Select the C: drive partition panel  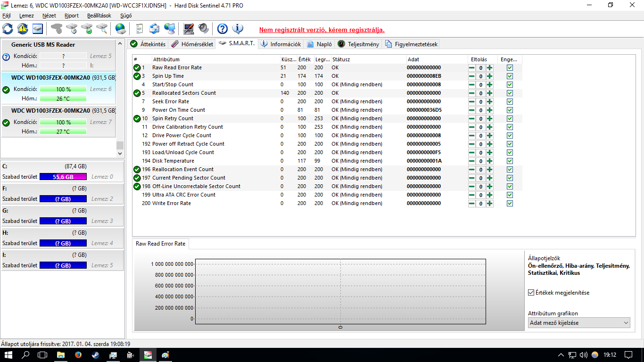pos(62,172)
